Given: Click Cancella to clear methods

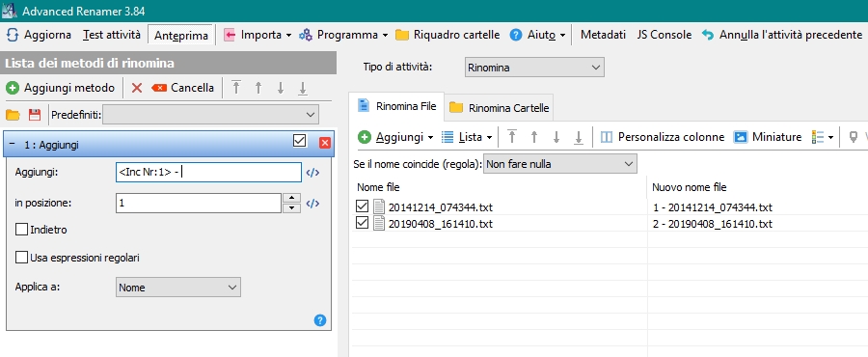Looking at the screenshot, I should tap(182, 88).
